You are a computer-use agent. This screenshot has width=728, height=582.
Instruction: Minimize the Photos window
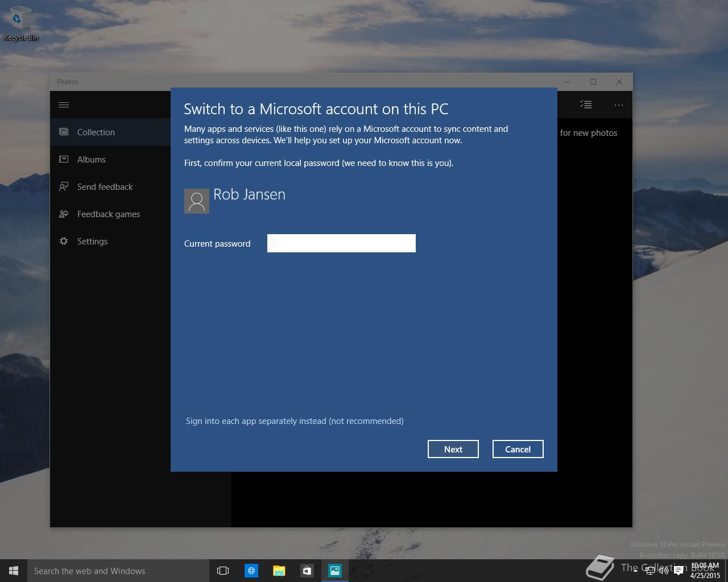(x=567, y=82)
